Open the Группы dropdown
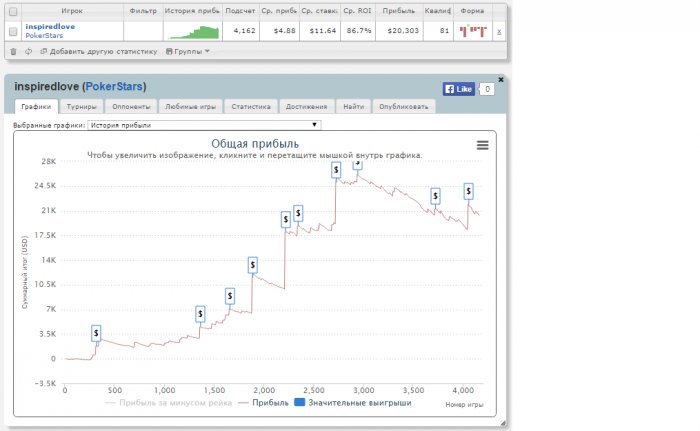The height and width of the screenshot is (431, 700). [188, 51]
